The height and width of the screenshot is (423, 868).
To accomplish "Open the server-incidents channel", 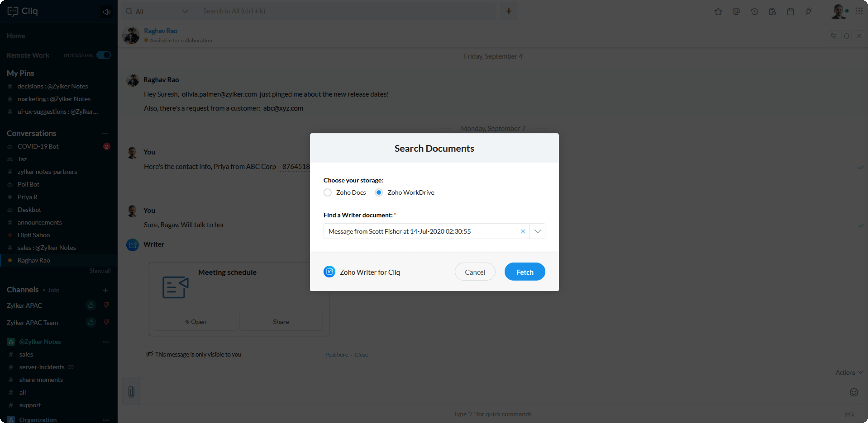I will click(x=59, y=367).
